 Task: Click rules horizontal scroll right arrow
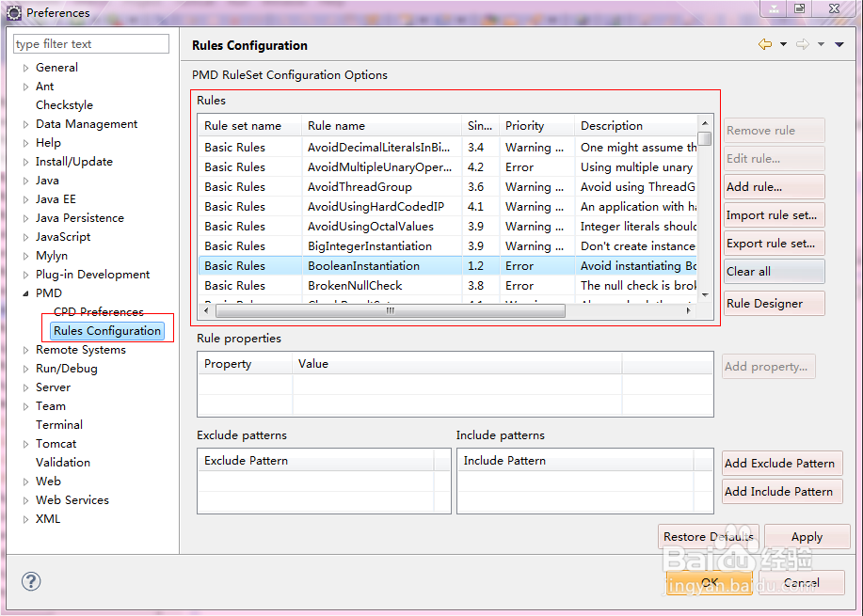[x=688, y=310]
